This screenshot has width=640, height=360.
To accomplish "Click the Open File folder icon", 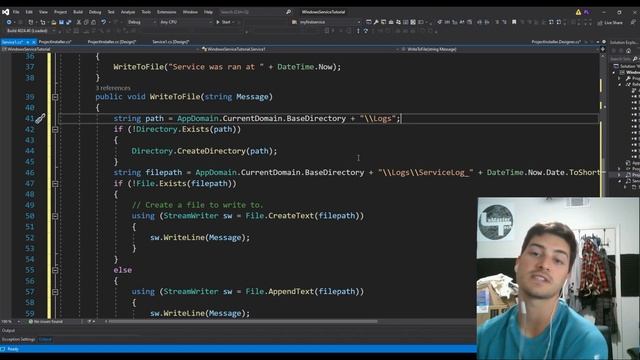I will [x=53, y=22].
